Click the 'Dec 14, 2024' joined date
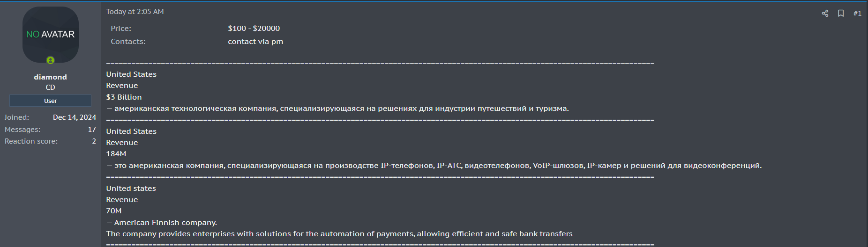Viewport: 868px width, 247px height. [75, 117]
